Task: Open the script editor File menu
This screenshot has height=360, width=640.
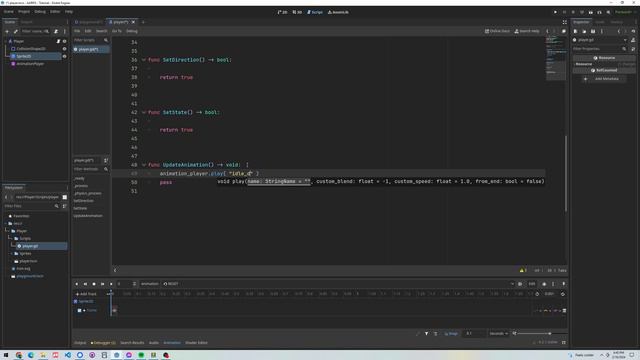Action: 77,31
